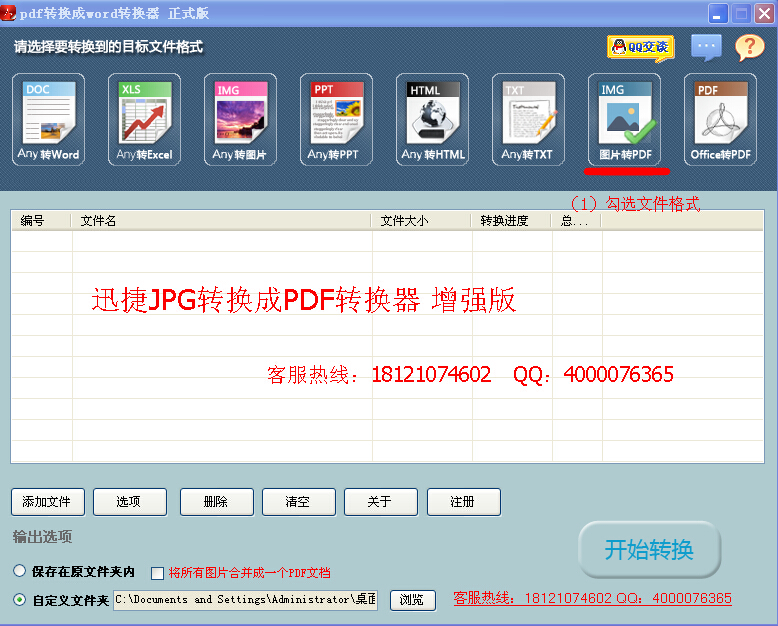Screen dimensions: 778x626
Task: Select the Any转Word format icon
Action: (48, 120)
